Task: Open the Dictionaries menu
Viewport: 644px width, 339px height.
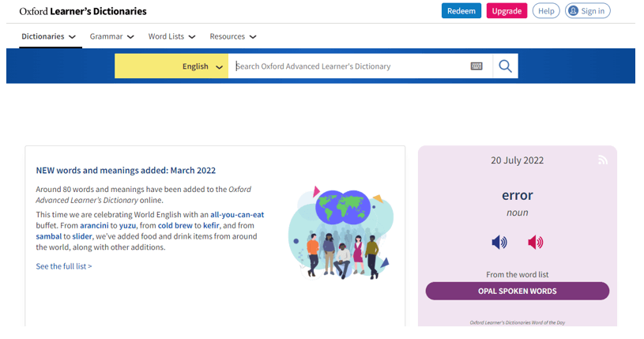Action: [49, 36]
